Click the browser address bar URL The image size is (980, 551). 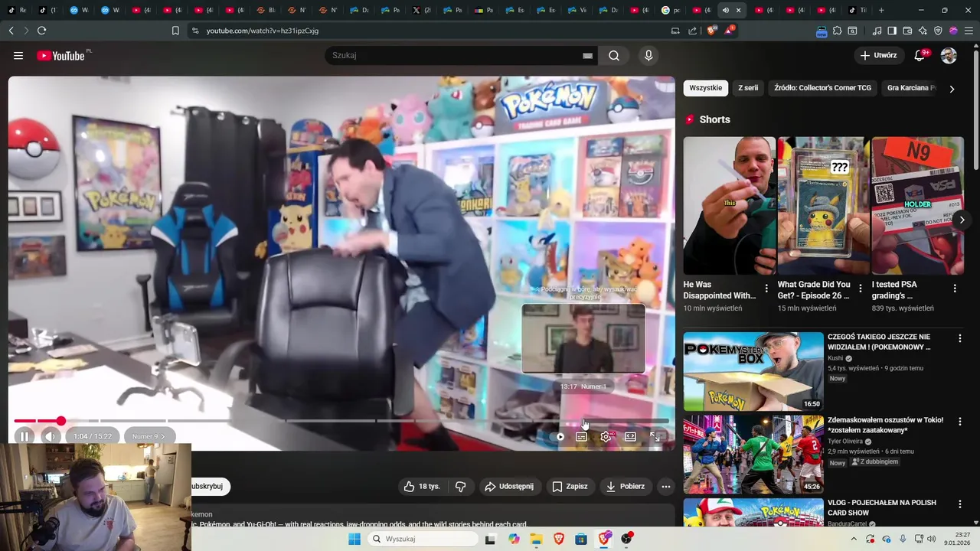point(263,31)
